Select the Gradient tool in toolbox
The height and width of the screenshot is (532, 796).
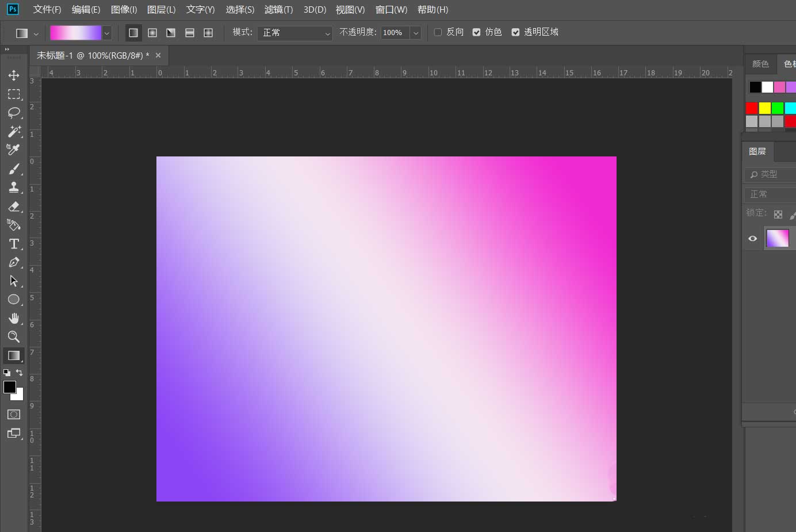(x=14, y=355)
